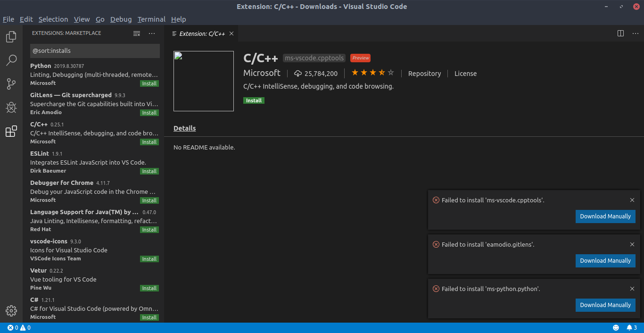This screenshot has height=333, width=644.
Task: Open the Extensions panel more actions menu
Action: coord(152,33)
